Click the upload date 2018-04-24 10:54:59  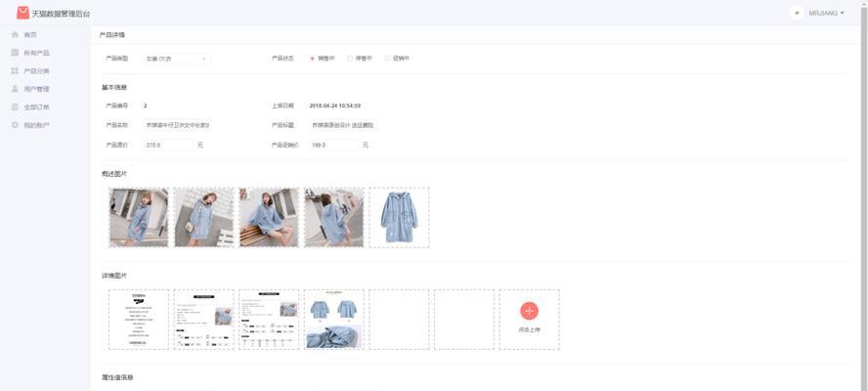(335, 106)
